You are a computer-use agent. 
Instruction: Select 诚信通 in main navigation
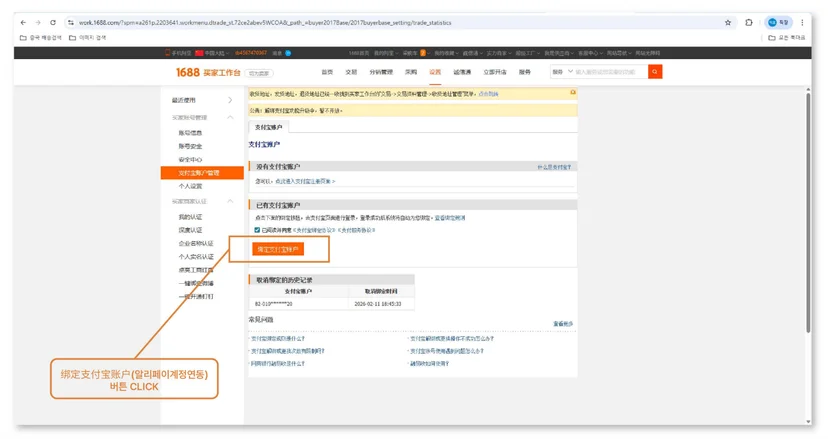(x=462, y=72)
